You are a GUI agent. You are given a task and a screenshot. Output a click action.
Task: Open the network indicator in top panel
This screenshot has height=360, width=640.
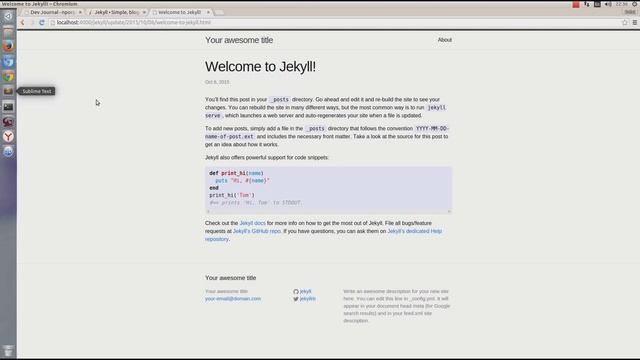point(587,4)
